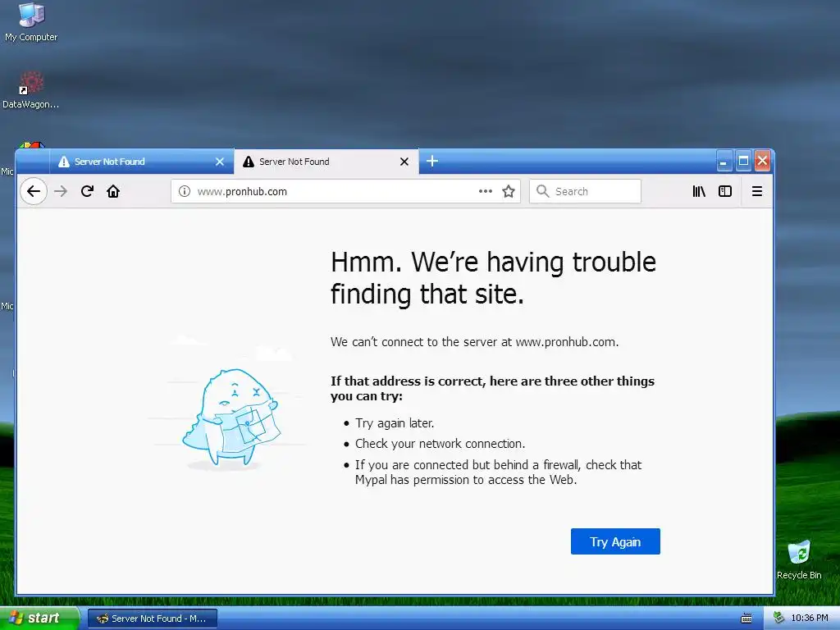Viewport: 840px width, 630px height.
Task: Select the DataWagon desktop shortcut
Action: pos(31,90)
